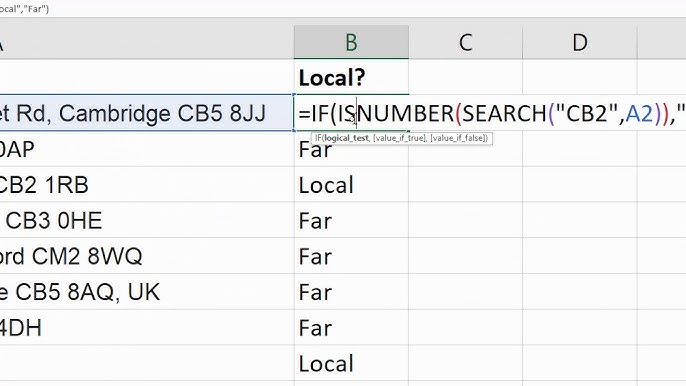Click the Local? header cell
This screenshot has height=386, width=686.
click(351, 77)
